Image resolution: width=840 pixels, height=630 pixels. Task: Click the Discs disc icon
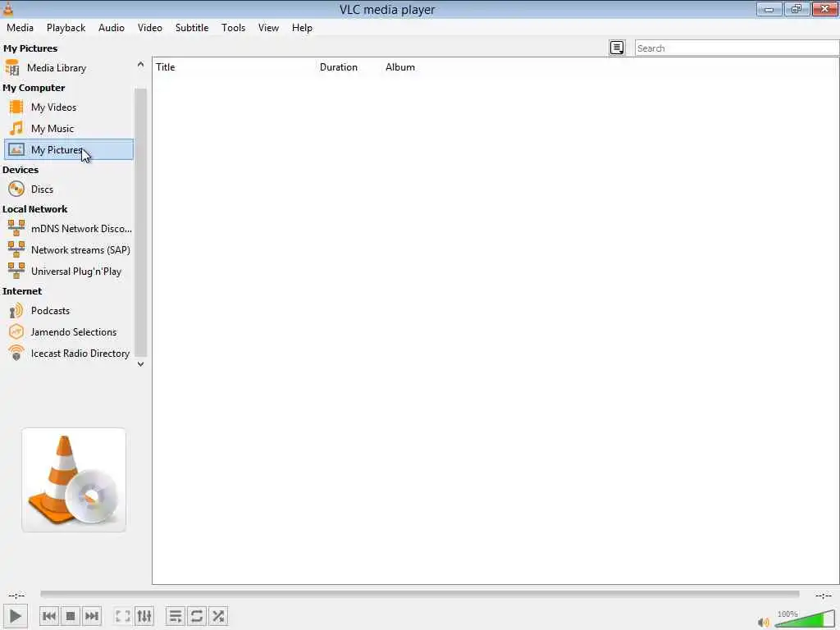click(16, 189)
